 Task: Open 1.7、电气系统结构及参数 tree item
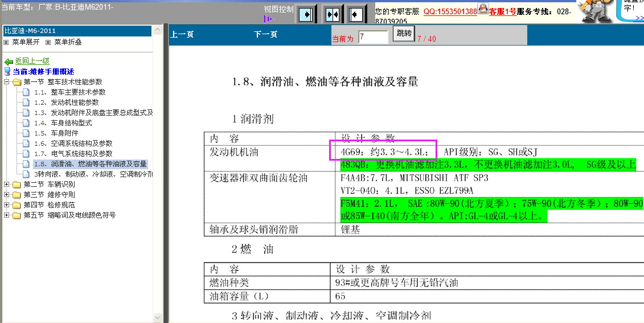coord(73,154)
